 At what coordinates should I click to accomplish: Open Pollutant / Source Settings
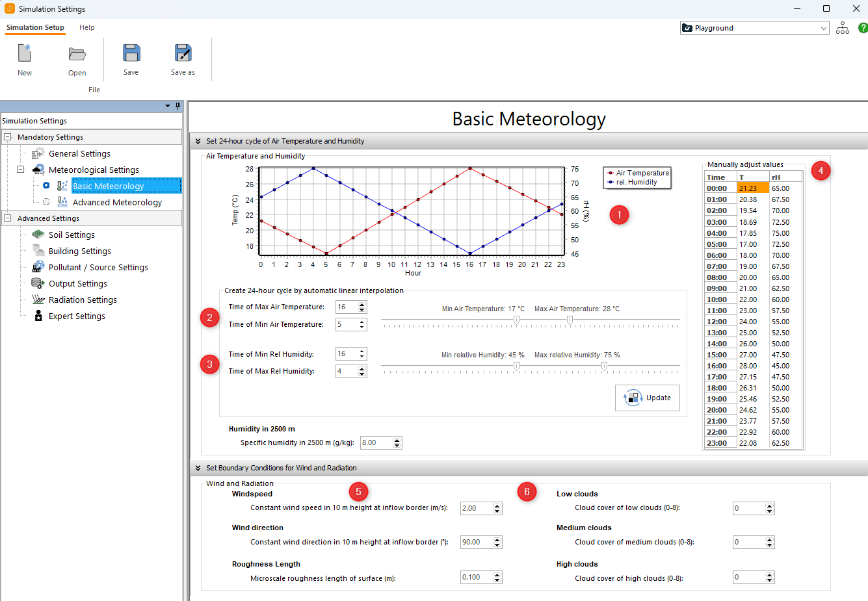pos(98,268)
